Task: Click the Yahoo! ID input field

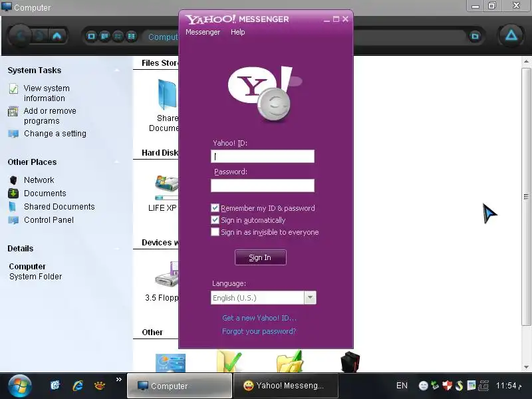Action: click(x=262, y=156)
